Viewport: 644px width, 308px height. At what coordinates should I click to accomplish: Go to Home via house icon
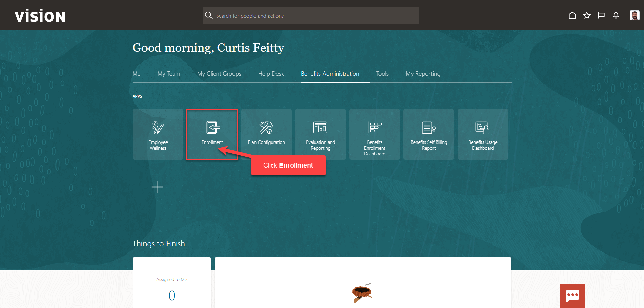point(572,15)
